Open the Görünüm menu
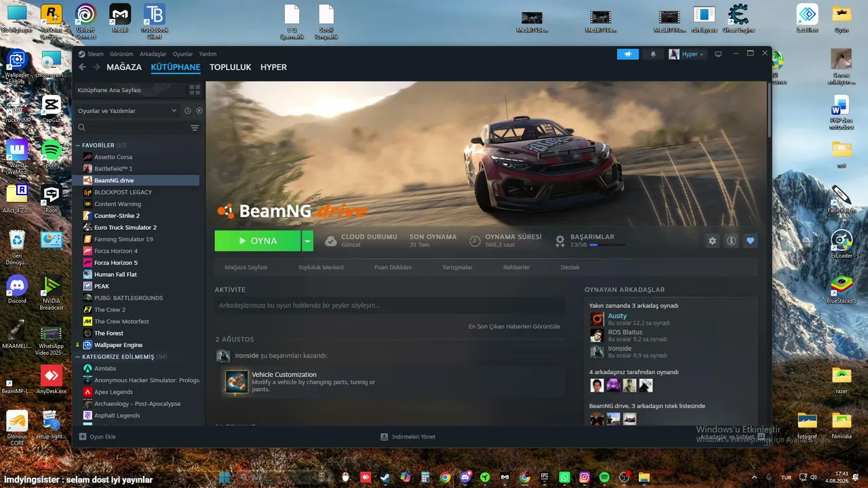The image size is (868, 488). click(121, 54)
